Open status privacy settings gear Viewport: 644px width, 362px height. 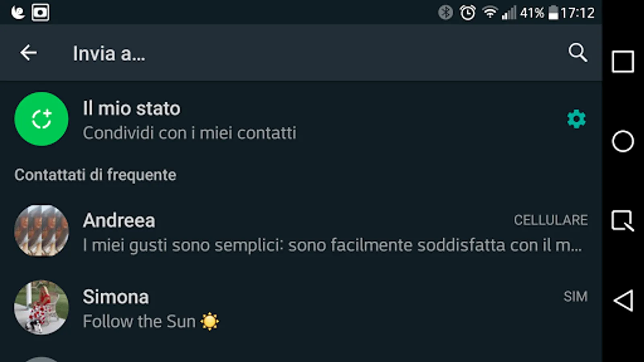point(576,119)
